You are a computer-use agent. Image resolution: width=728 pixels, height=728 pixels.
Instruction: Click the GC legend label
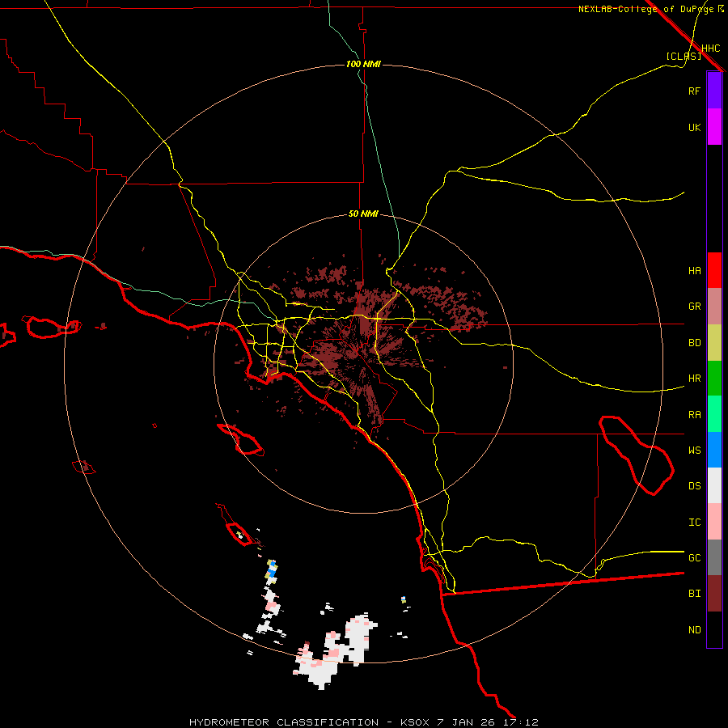pos(694,558)
